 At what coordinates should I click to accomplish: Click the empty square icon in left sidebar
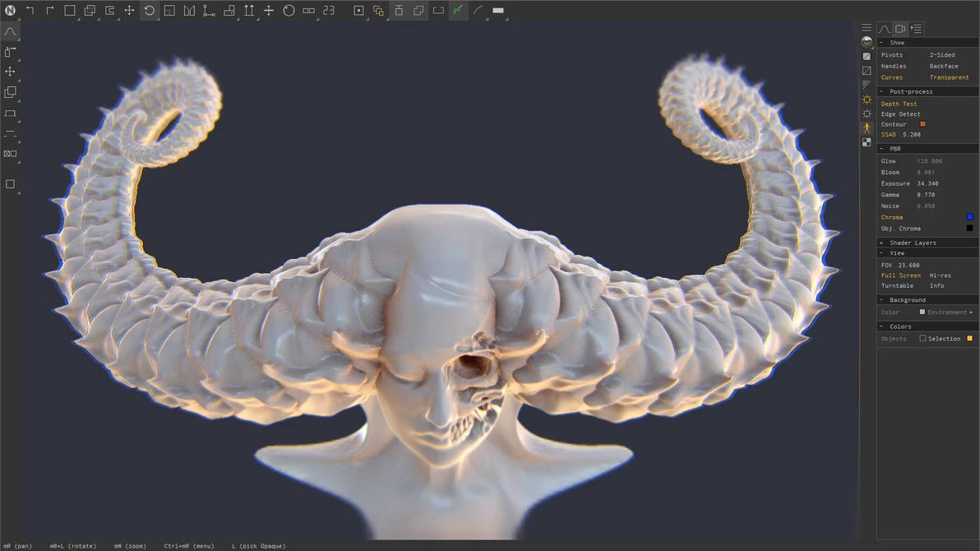click(10, 184)
